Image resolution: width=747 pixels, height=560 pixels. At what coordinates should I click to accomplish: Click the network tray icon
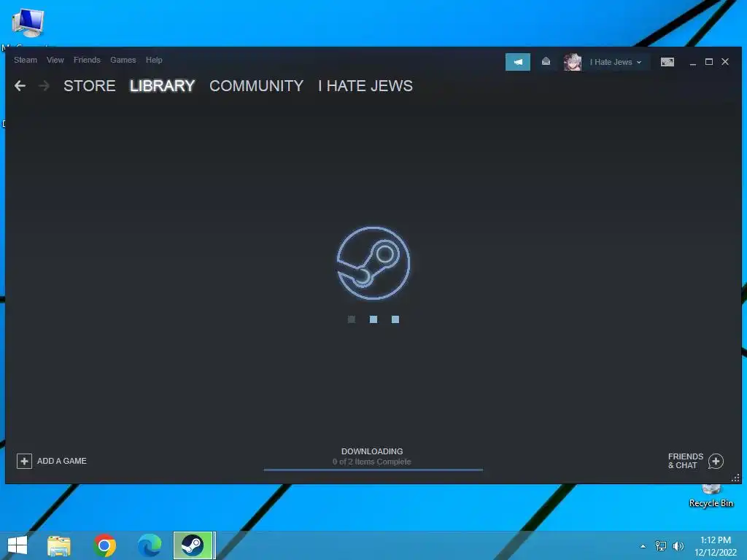661,546
